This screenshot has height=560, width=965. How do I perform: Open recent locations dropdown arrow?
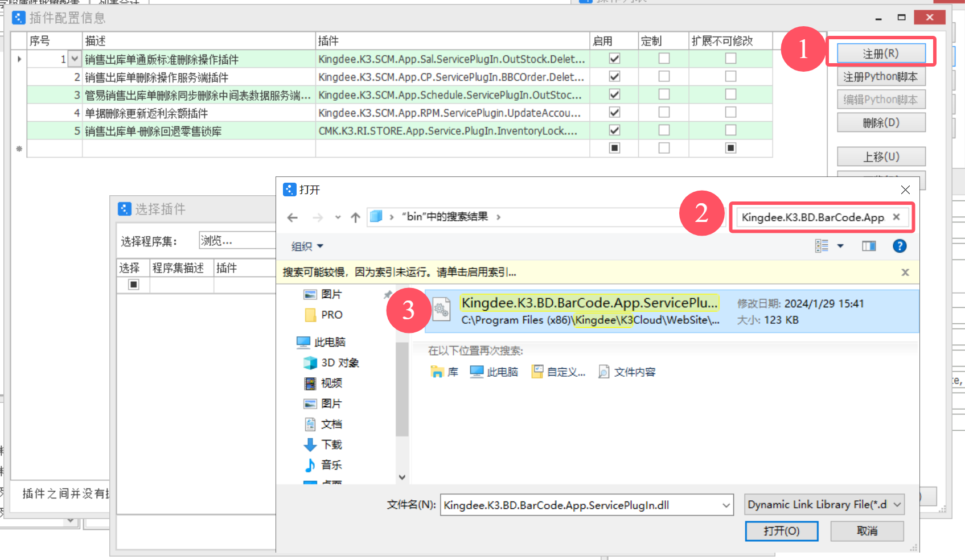point(338,217)
